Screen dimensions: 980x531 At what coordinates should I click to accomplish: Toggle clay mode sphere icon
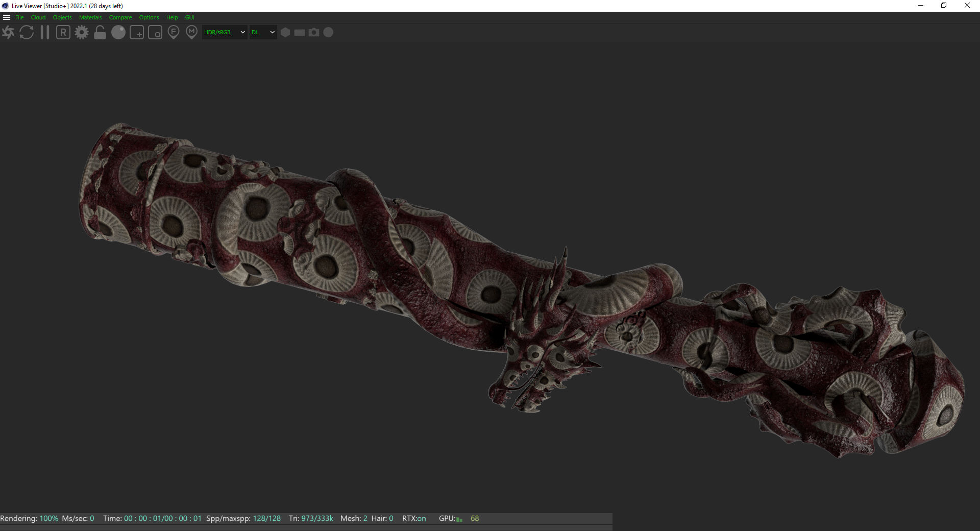click(118, 33)
